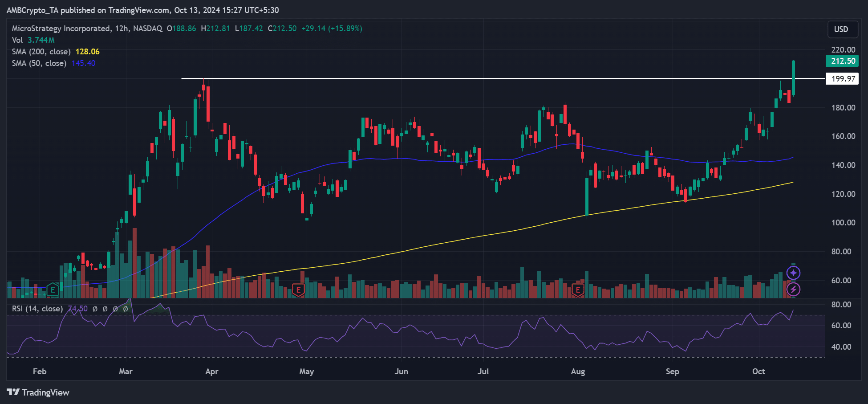
Task: Click the 140.00 price axis label
Action: coord(843,165)
